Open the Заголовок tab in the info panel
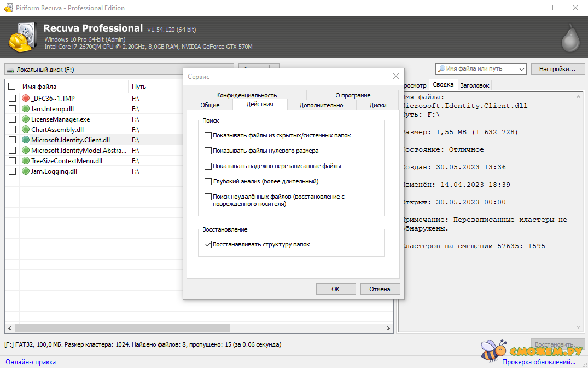The width and height of the screenshot is (588, 368). click(474, 85)
